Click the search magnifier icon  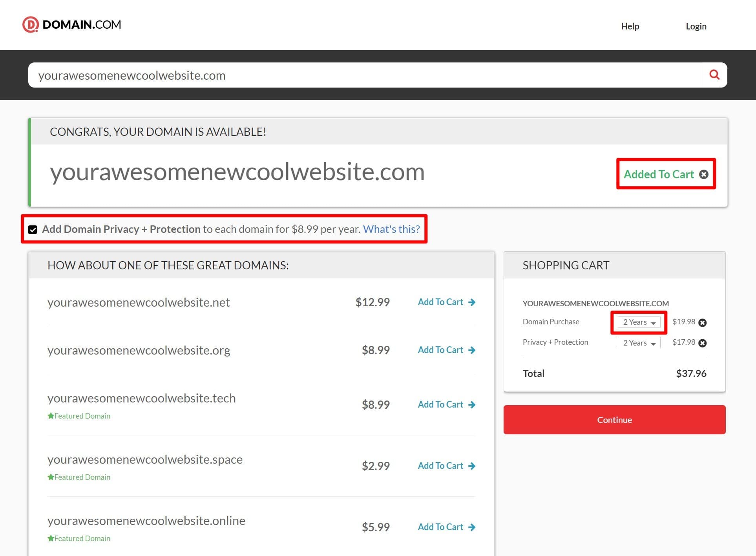tap(714, 75)
